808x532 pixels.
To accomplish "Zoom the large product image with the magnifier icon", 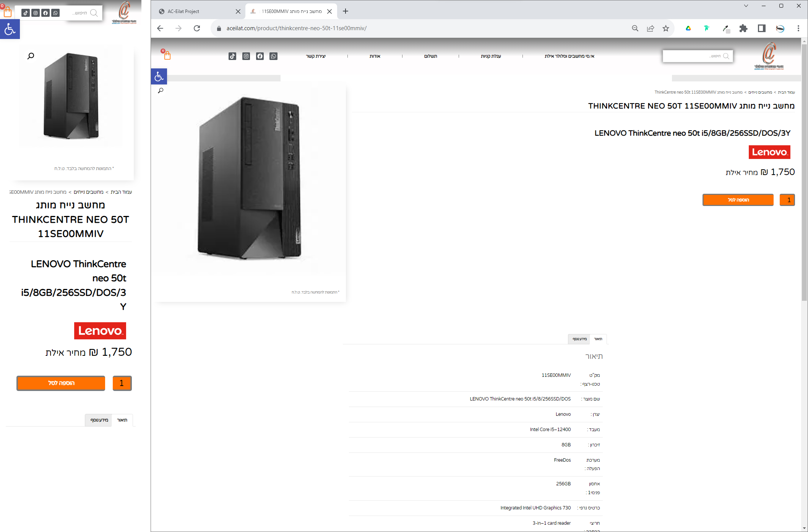I will point(161,91).
